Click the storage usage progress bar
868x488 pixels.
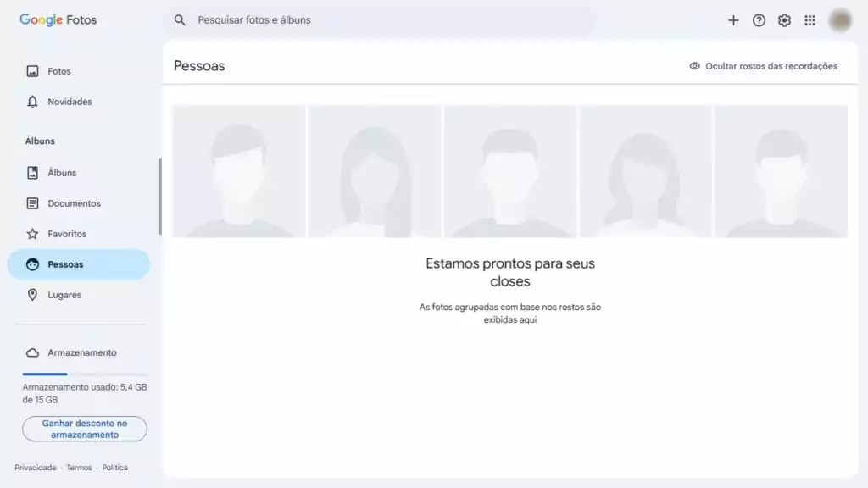tap(85, 374)
